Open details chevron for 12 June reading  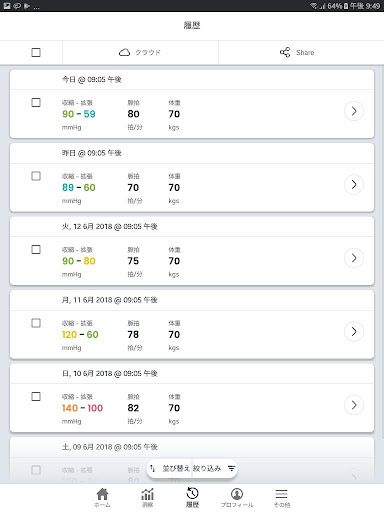(x=354, y=258)
